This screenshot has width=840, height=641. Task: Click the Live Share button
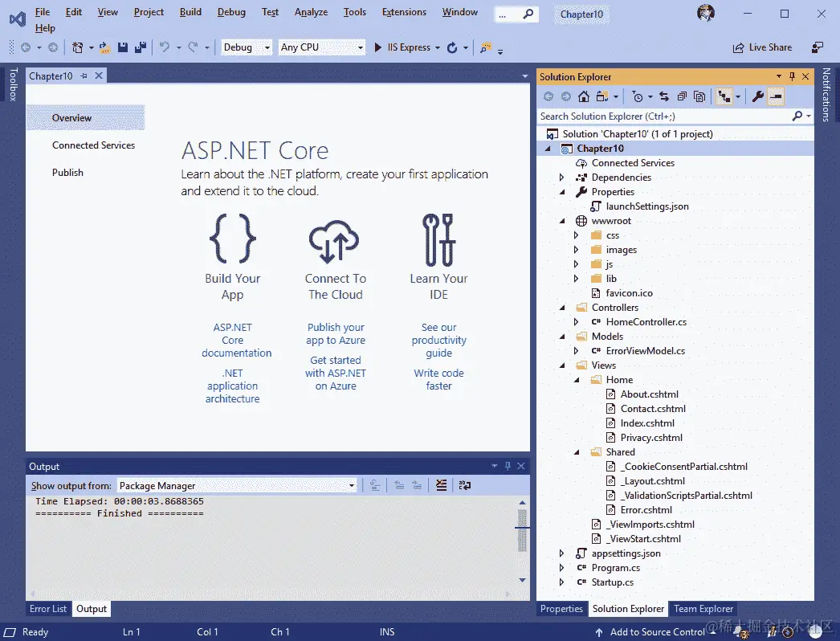(x=762, y=47)
